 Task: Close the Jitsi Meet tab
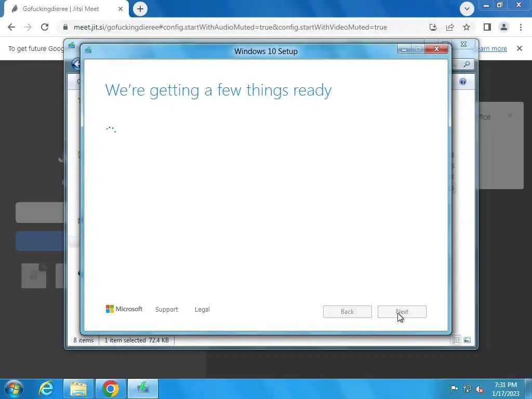tap(121, 9)
